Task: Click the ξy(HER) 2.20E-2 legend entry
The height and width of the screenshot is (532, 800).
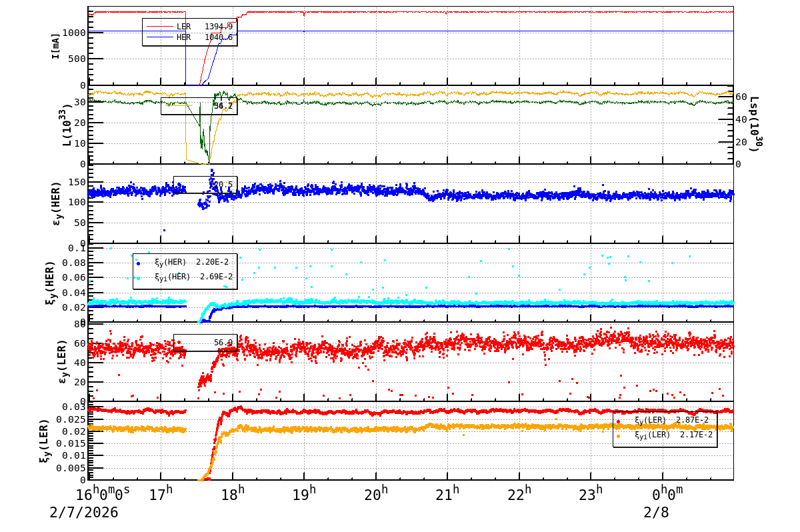Action: point(193,262)
